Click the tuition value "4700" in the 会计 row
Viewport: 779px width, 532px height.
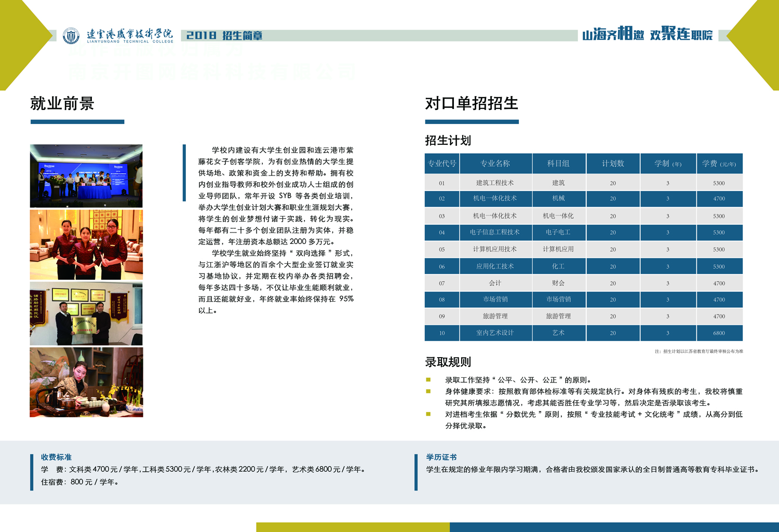(x=719, y=283)
